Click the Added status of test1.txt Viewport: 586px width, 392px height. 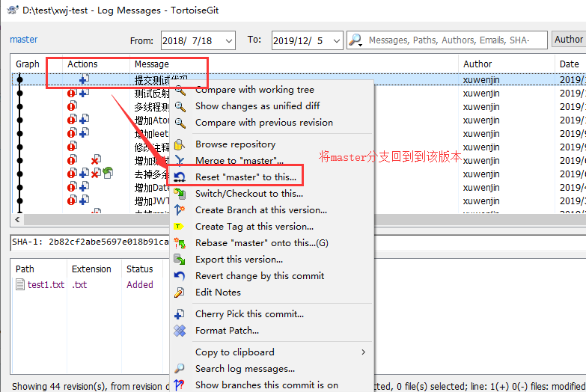(x=140, y=285)
